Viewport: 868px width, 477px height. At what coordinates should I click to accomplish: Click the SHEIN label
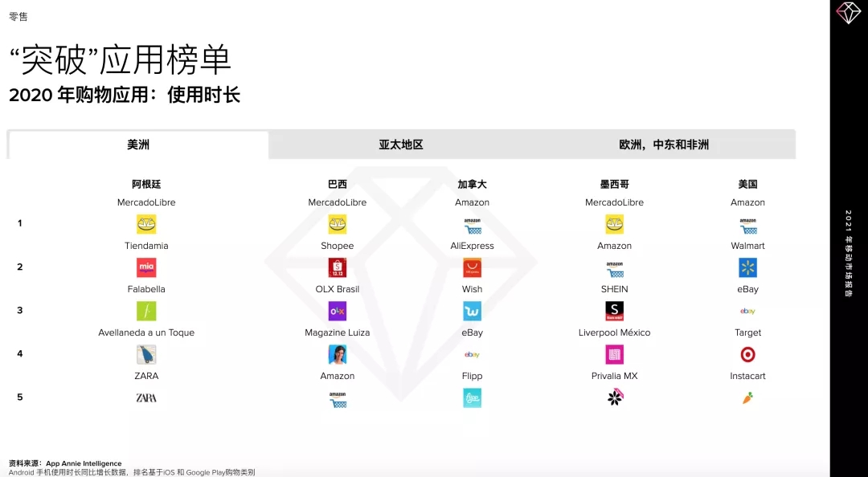615,289
